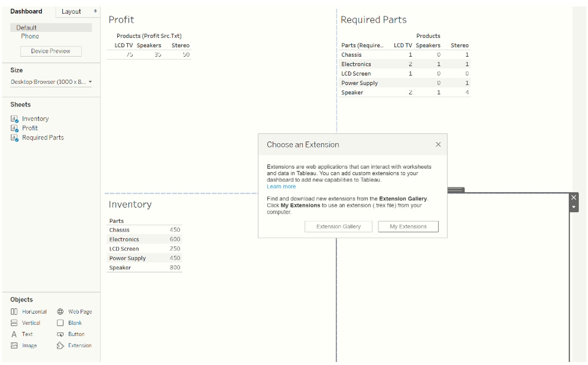Select the Web Page object
Screen dimensions: 588x365
tap(81, 311)
